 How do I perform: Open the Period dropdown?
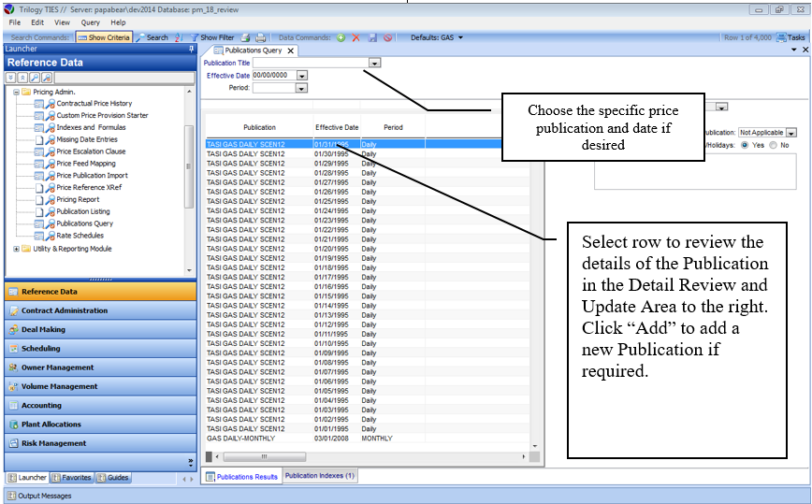301,88
